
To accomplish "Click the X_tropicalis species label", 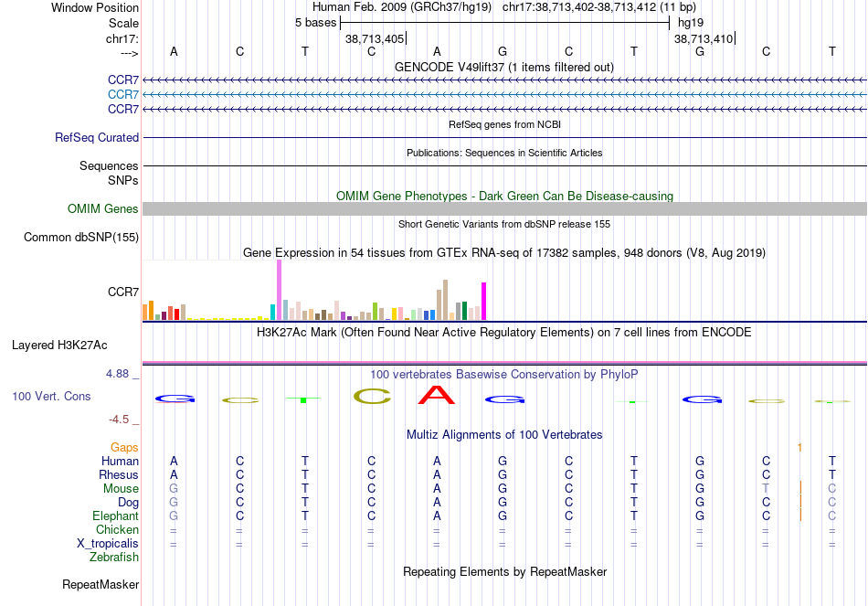I will coord(108,544).
